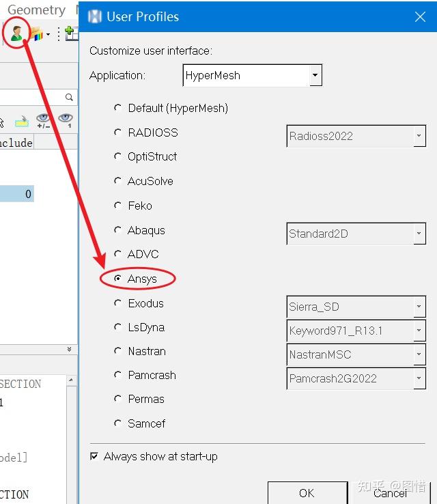Screen dimensions: 437x504
Task: Open the User Profiles toolbar icon
Action: click(16, 32)
